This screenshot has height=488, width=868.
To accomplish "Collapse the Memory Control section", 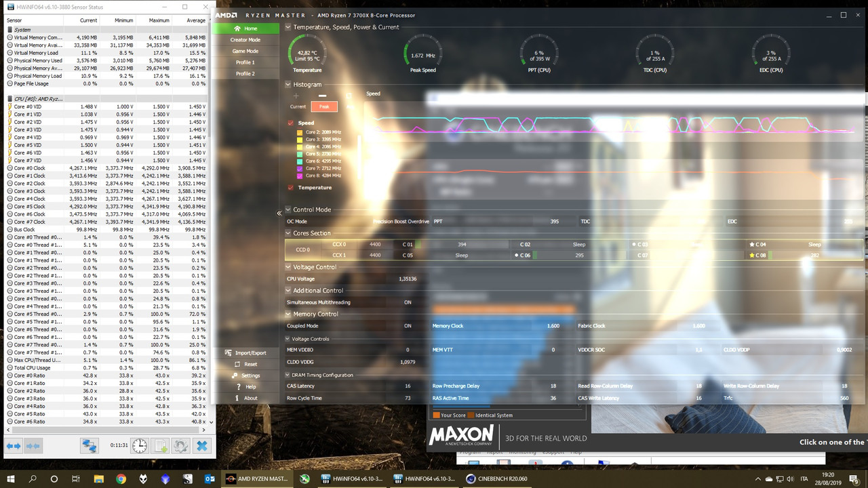I will pyautogui.click(x=288, y=314).
